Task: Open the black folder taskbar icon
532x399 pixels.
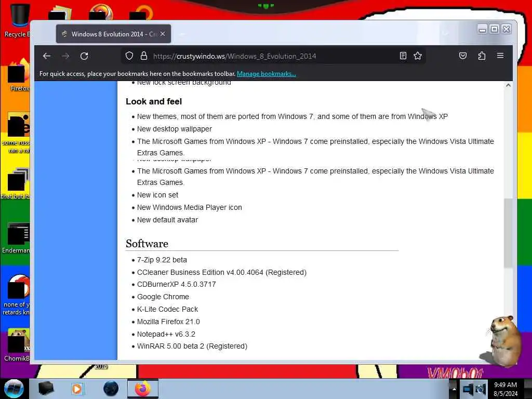Action: [x=46, y=389]
